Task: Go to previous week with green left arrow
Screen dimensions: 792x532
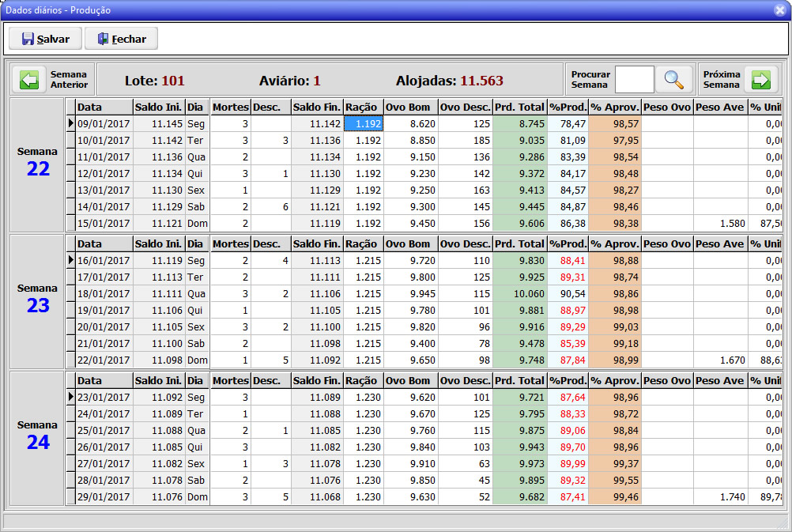Action: (x=29, y=80)
